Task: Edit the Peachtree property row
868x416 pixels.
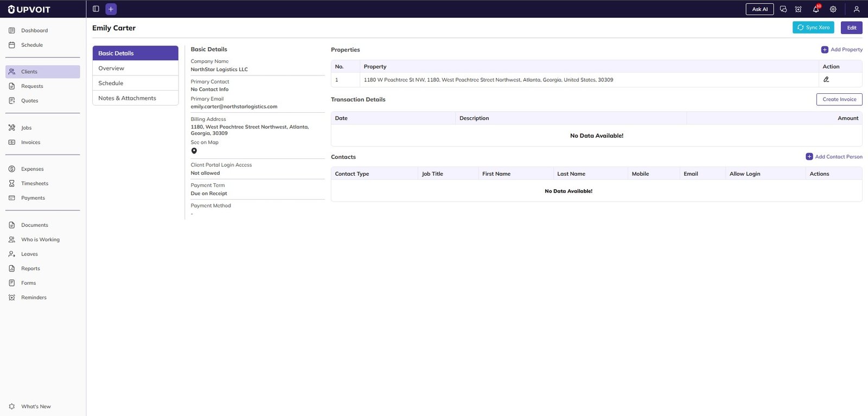Action: point(826,79)
